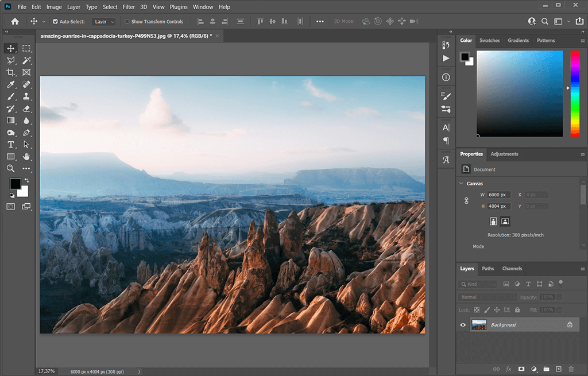588x376 pixels.
Task: Activate the Horizontal Type tool
Action: 10,145
